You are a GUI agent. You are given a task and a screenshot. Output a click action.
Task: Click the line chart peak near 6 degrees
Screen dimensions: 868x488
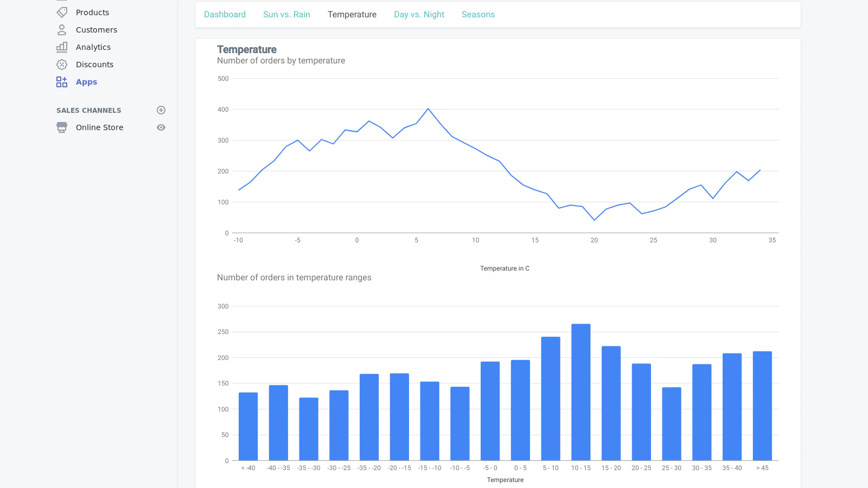click(428, 109)
